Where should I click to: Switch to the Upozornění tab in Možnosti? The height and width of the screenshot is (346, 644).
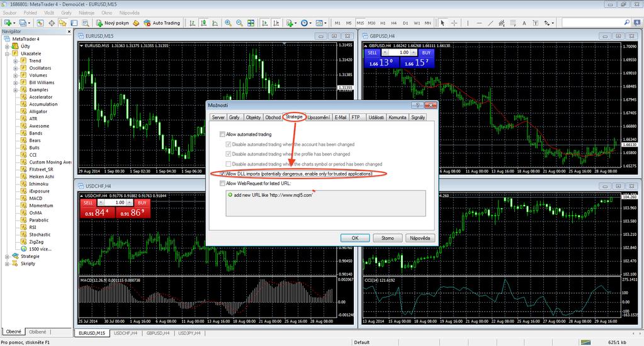pyautogui.click(x=319, y=118)
